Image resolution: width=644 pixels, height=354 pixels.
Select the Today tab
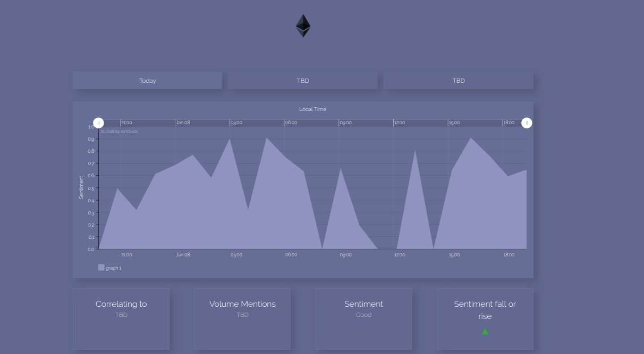click(148, 81)
